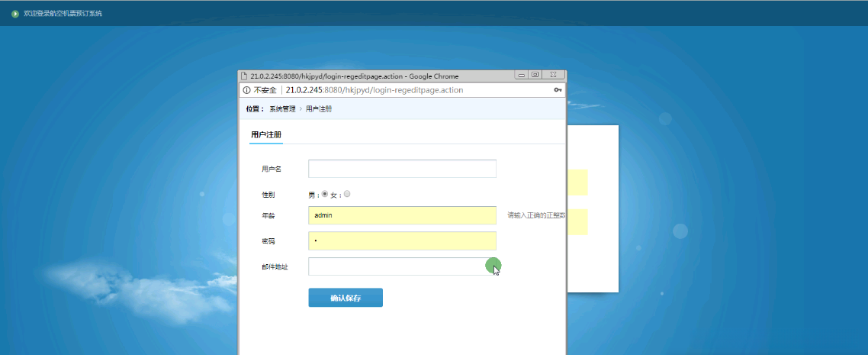This screenshot has height=355, width=868.
Task: Click into the 密码 password field
Action: [402, 241]
